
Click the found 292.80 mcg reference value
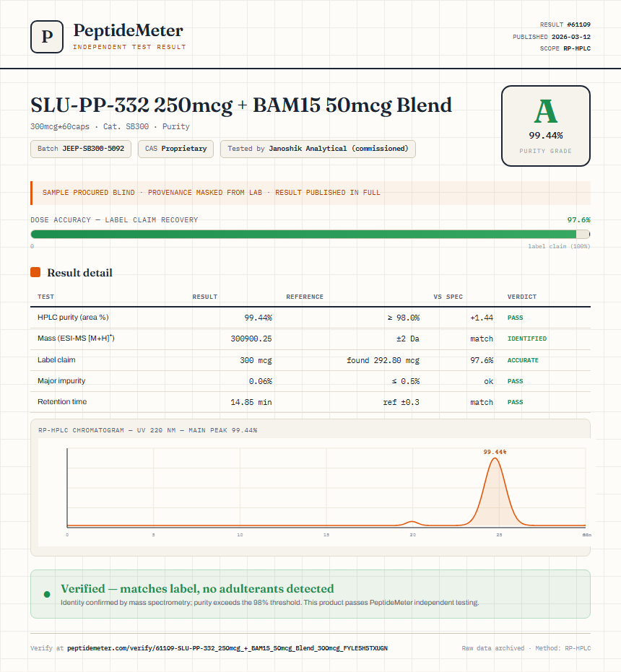pyautogui.click(x=383, y=360)
